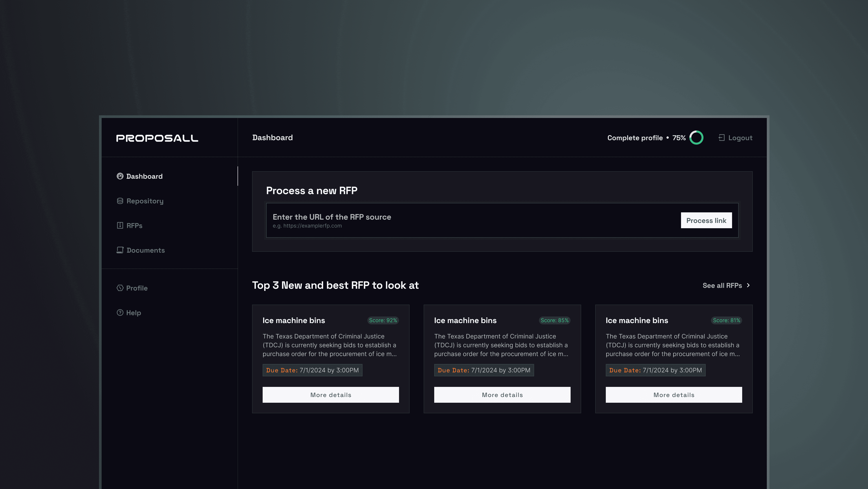Open the Repository menu item
This screenshot has height=489, width=868.
145,201
